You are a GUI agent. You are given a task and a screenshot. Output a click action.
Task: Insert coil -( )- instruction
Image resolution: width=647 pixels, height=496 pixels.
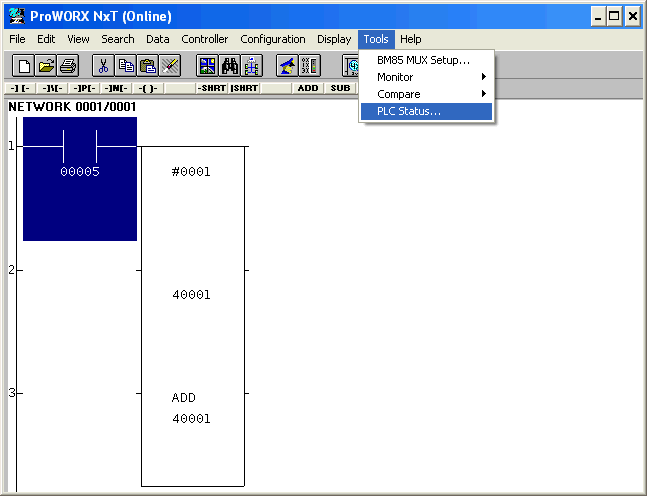tap(148, 88)
